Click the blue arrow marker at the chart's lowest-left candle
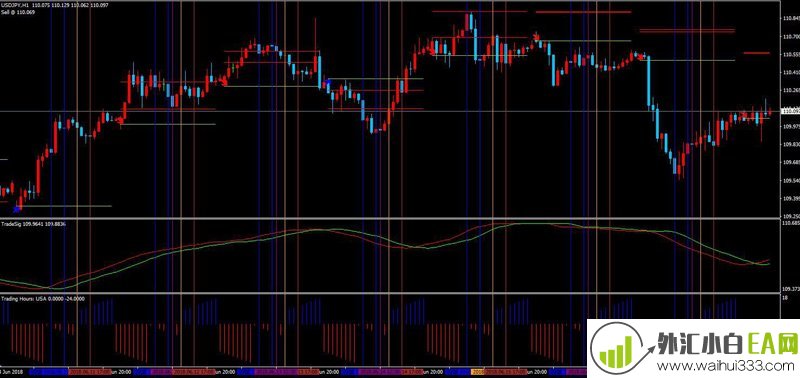 click(17, 208)
